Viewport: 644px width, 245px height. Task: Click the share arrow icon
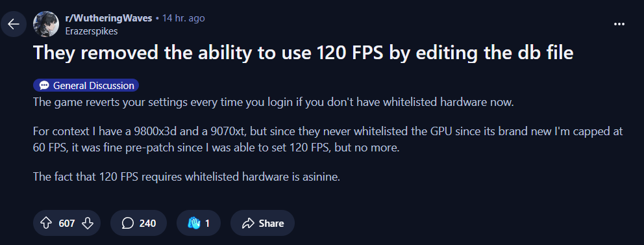click(x=248, y=223)
